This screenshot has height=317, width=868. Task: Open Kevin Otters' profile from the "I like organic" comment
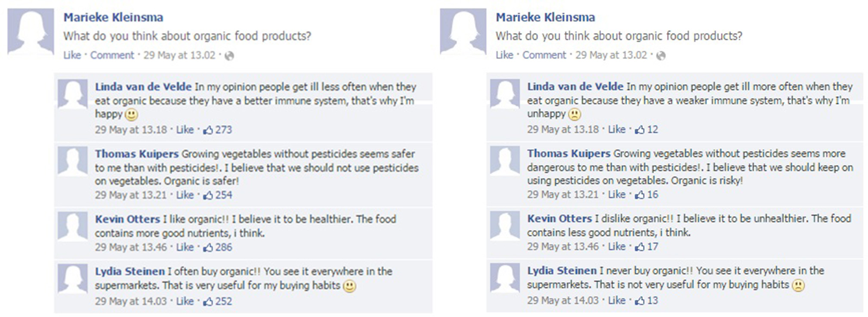point(127,219)
